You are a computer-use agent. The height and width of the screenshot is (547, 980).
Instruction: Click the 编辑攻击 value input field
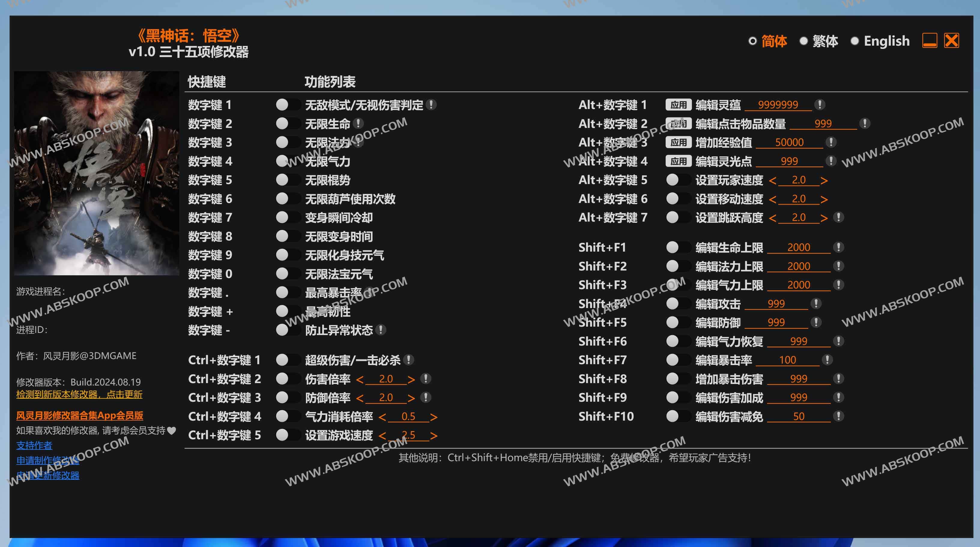[776, 304]
